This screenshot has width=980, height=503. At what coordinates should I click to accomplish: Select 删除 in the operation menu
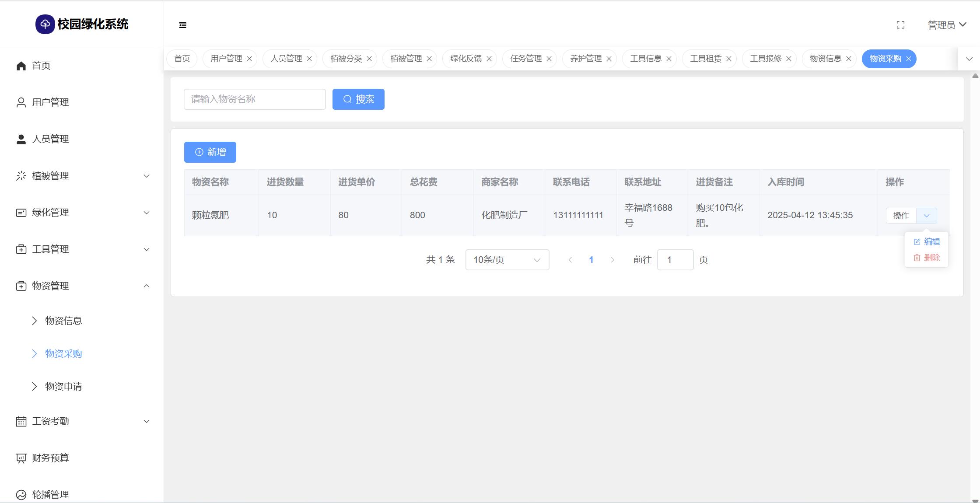(927, 258)
